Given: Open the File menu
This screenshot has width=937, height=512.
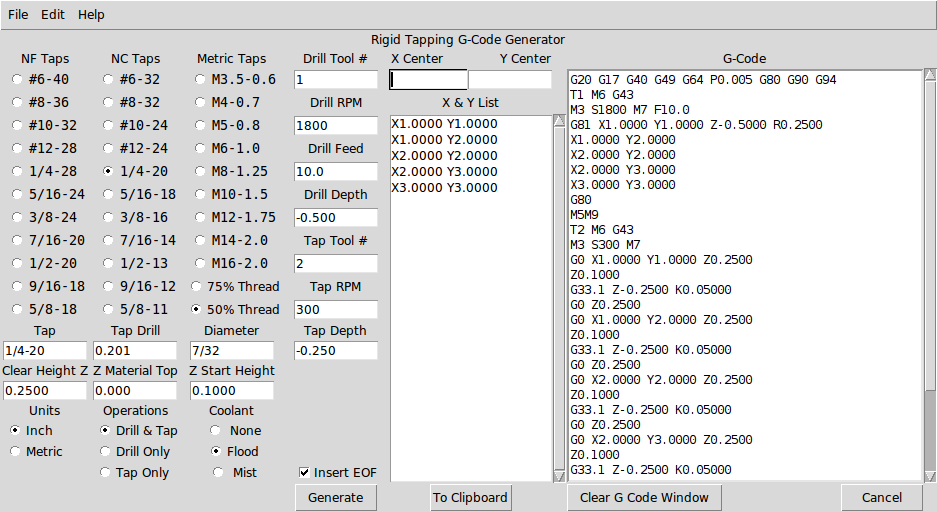Looking at the screenshot, I should pyautogui.click(x=18, y=14).
